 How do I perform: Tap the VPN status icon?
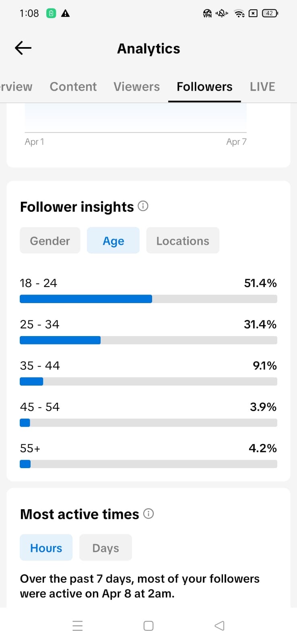pos(207,13)
